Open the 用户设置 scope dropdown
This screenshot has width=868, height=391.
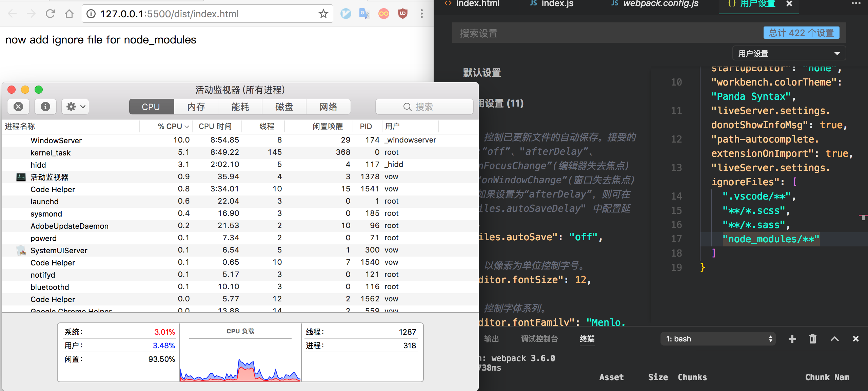click(789, 54)
